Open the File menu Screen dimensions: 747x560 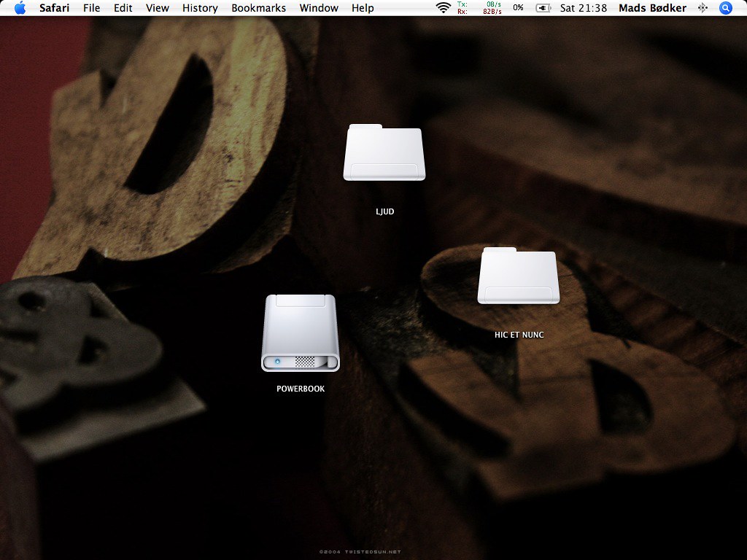[x=91, y=8]
